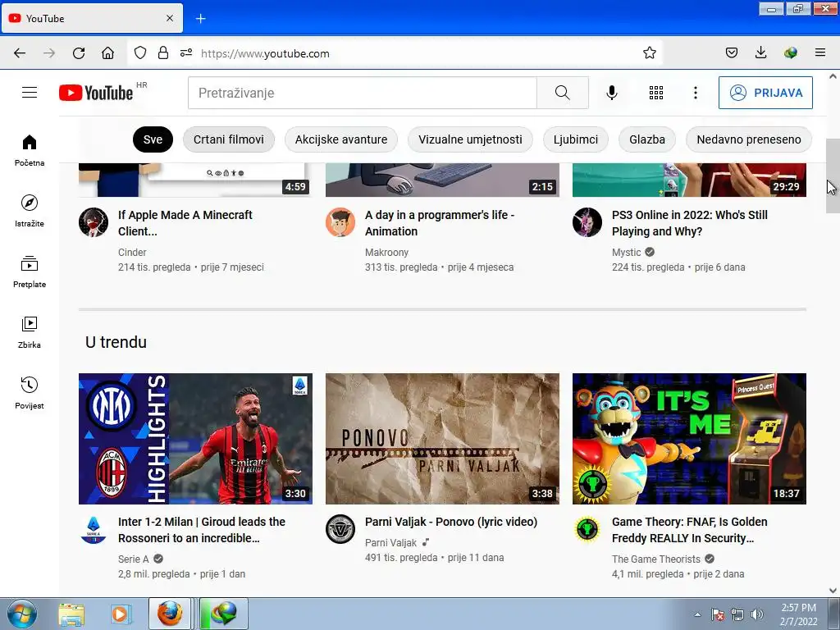Select the Sve filter chip

(x=153, y=139)
